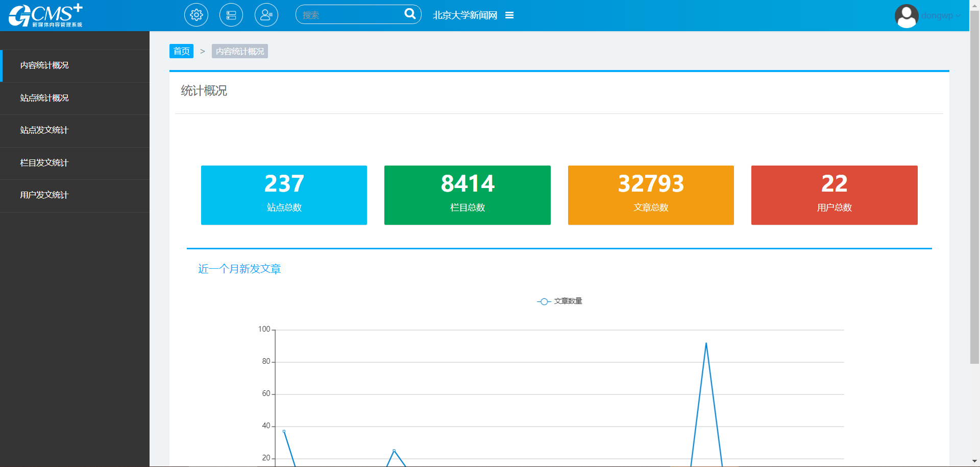Click the 首页 breadcrumb link
980x467 pixels.
coord(181,51)
